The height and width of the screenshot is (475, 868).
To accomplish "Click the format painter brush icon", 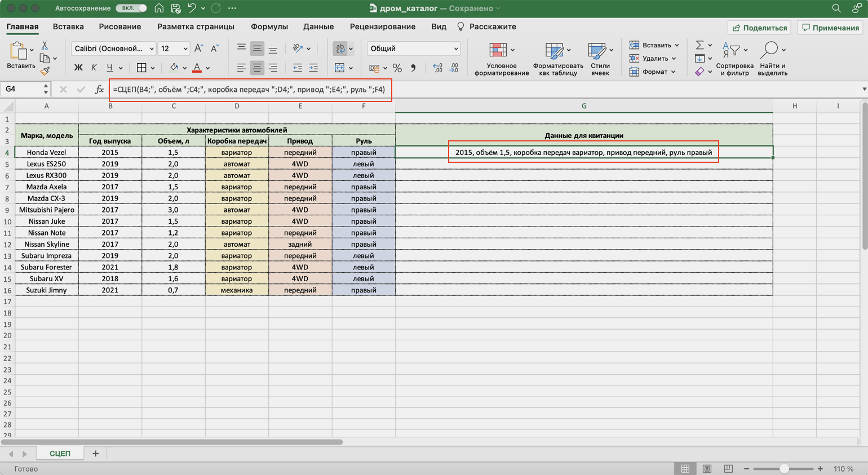I will (45, 71).
